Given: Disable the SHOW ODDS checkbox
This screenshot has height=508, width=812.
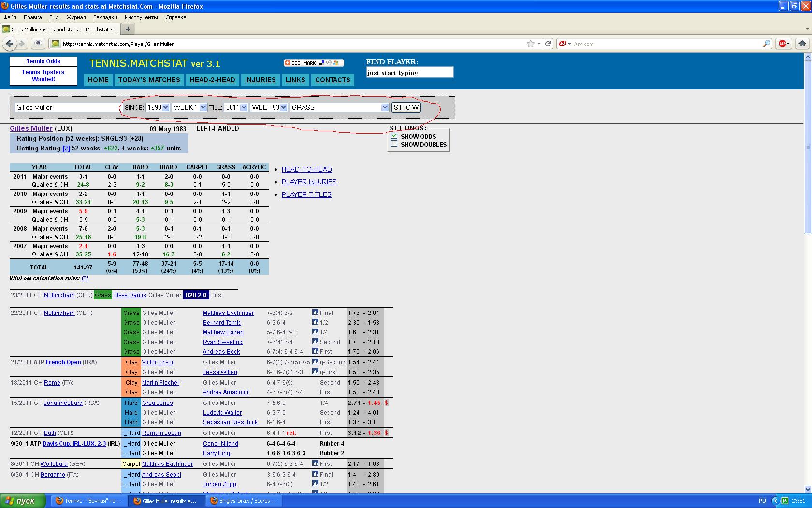Looking at the screenshot, I should click(x=394, y=136).
